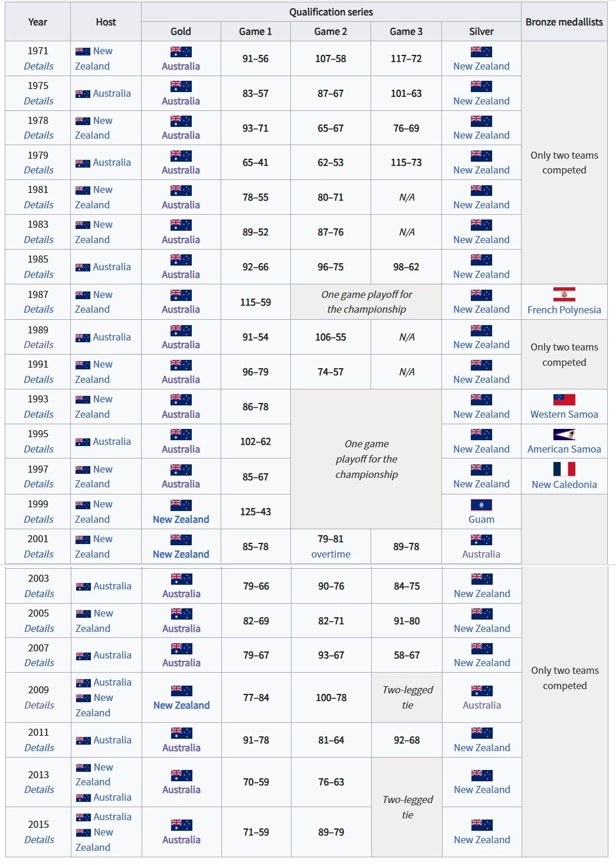The width and height of the screenshot is (616, 865).
Task: Click the American Samoa link
Action: (564, 449)
